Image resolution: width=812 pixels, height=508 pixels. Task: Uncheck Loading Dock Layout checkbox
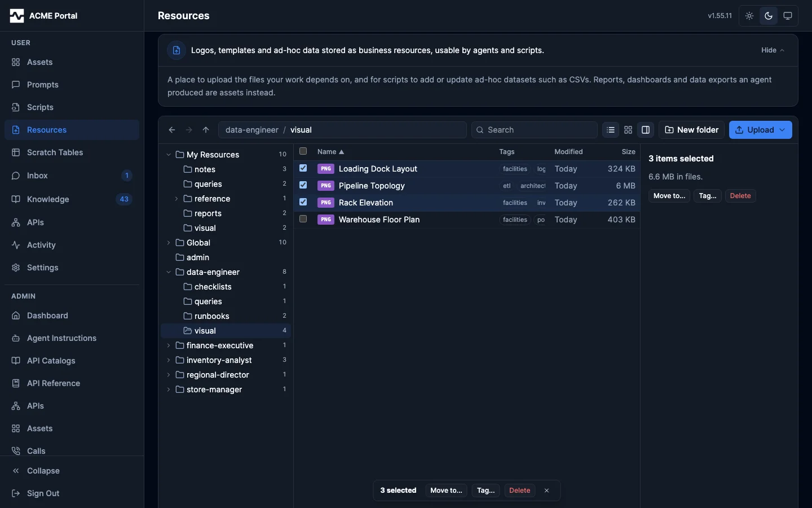tap(303, 168)
